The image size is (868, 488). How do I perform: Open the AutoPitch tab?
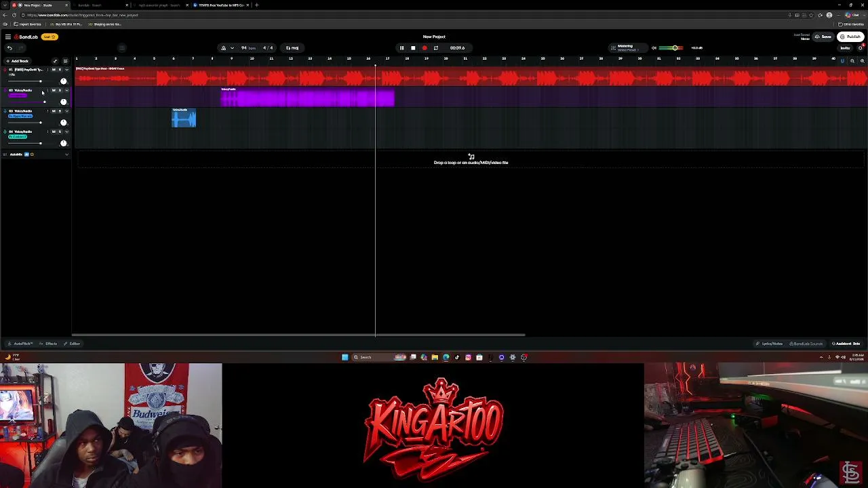(x=21, y=344)
